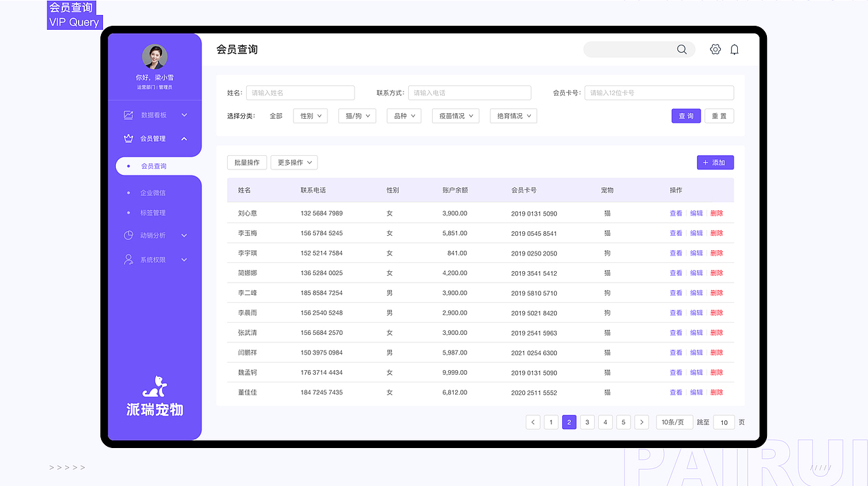This screenshot has height=486, width=868.
Task: Click the 账户余额 column header
Action: pos(455,190)
